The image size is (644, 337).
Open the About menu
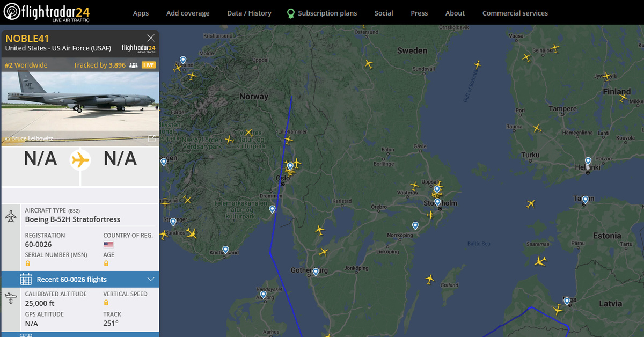(x=455, y=13)
